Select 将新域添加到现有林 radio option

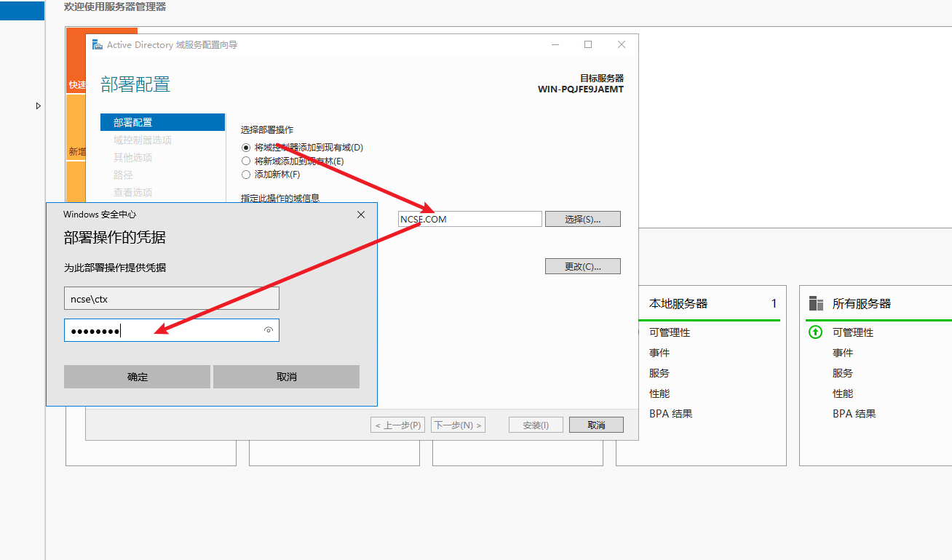coord(246,161)
